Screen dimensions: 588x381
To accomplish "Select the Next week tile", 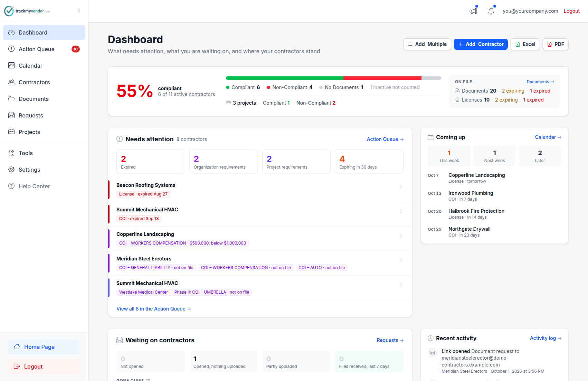I will point(494,156).
